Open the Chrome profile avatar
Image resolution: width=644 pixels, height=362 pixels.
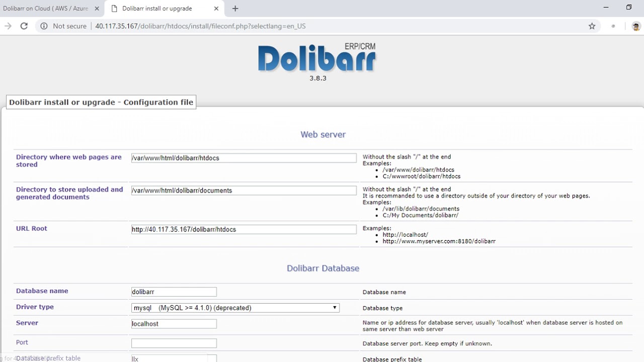636,26
